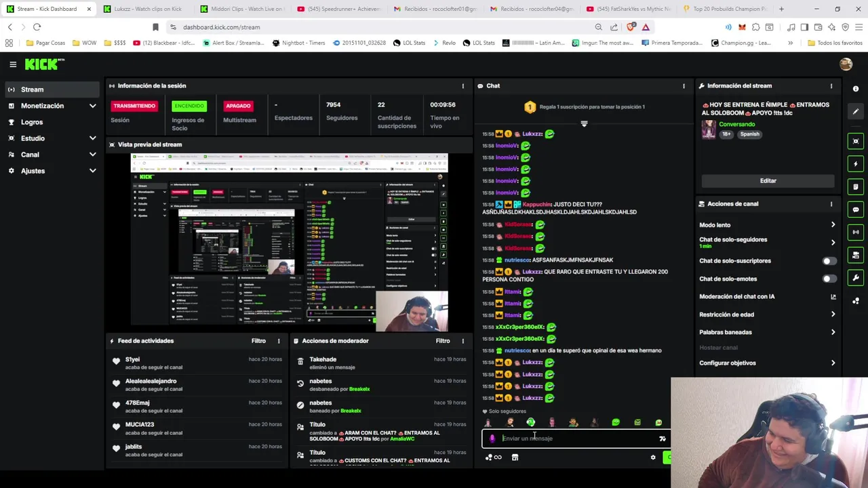Open three-dot menu of Acciones de moderador

463,341
